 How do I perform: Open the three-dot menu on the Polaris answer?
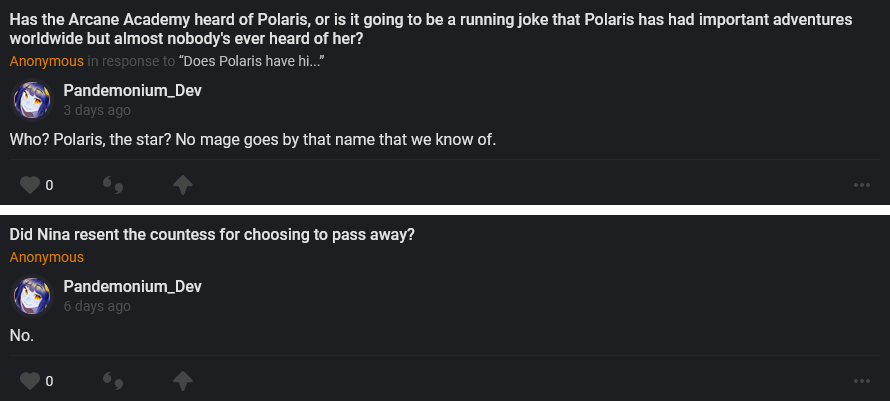(x=862, y=185)
